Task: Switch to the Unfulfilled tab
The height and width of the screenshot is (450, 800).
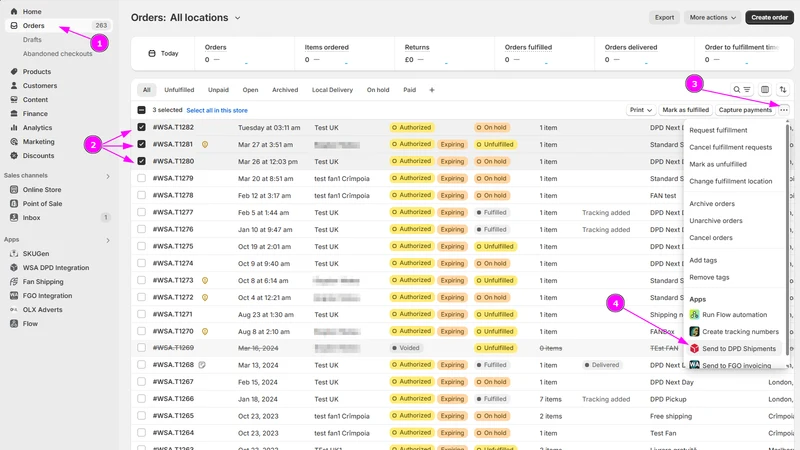Action: (x=179, y=90)
